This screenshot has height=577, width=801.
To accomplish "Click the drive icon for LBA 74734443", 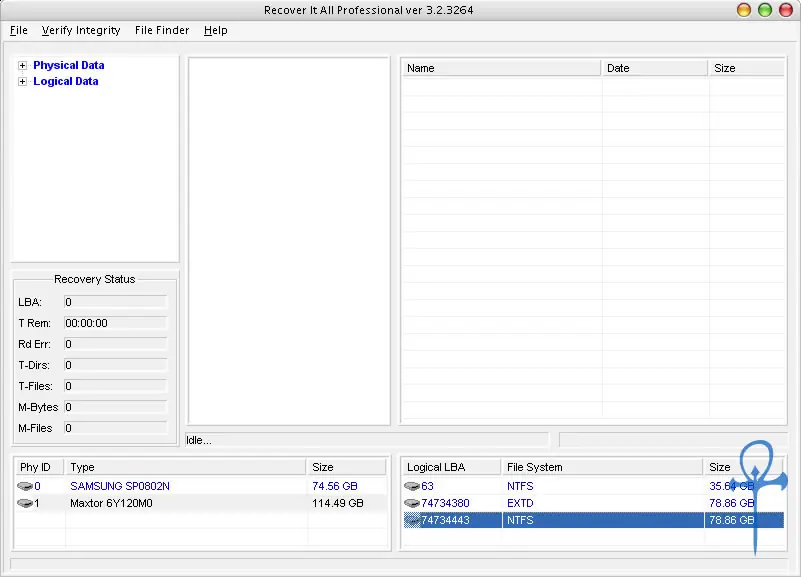I will point(412,520).
